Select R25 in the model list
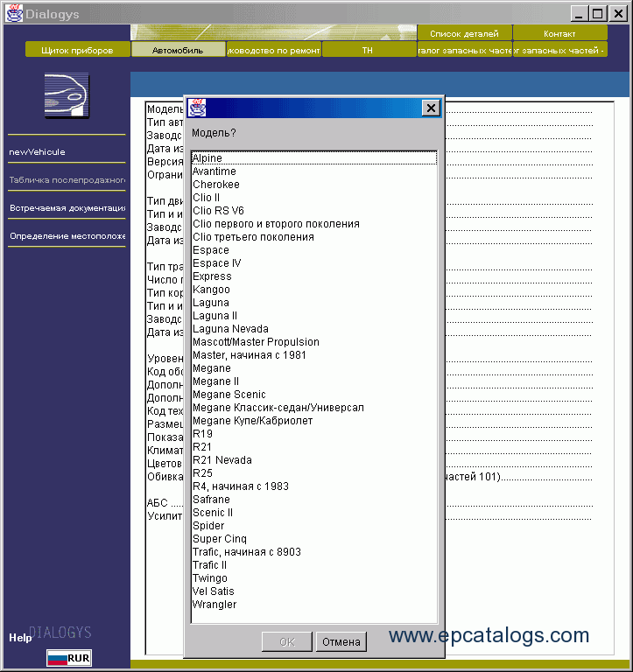The width and height of the screenshot is (633, 672). click(x=314, y=473)
